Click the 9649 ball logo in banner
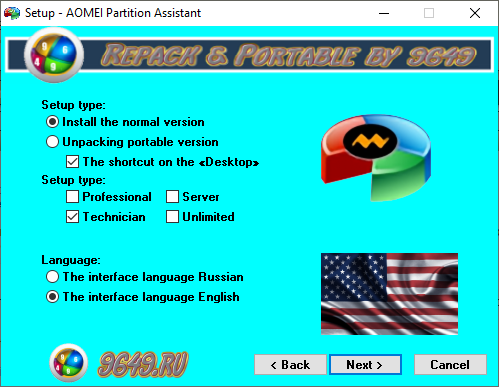The height and width of the screenshot is (387, 499). tap(54, 55)
